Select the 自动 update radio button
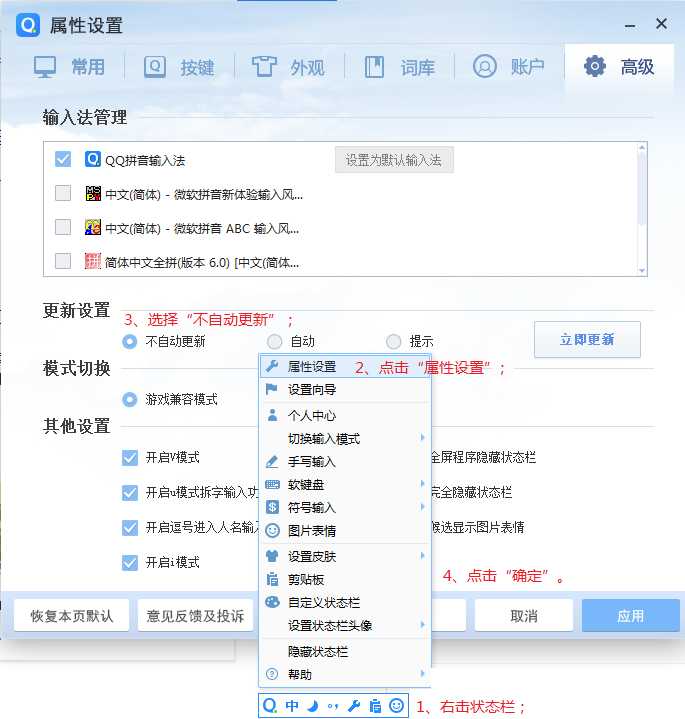Viewport: 685px width, 719px height. pyautogui.click(x=275, y=342)
